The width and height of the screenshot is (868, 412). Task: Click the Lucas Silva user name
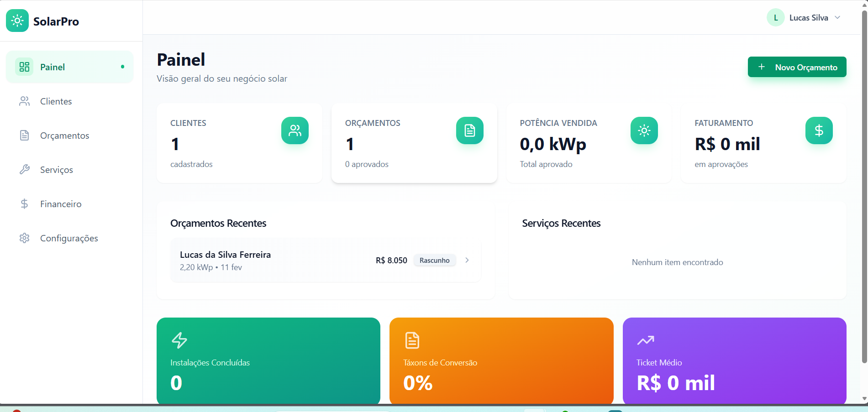[809, 18]
